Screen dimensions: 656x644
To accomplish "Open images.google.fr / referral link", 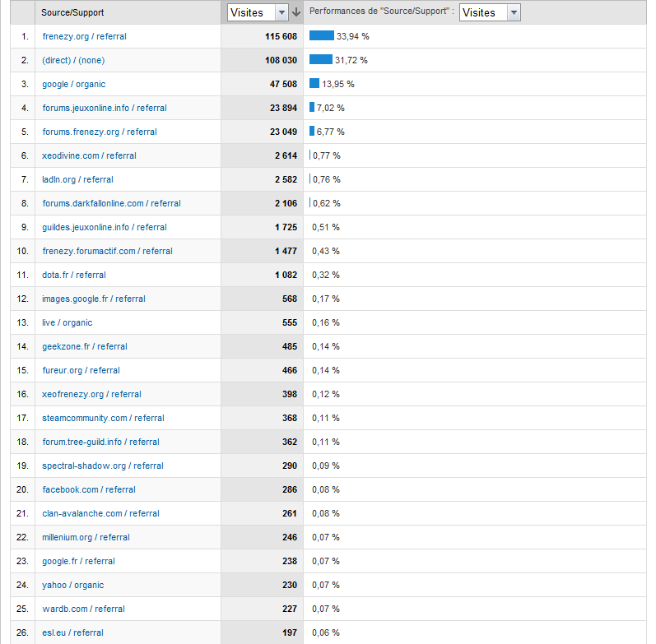I will [x=93, y=299].
